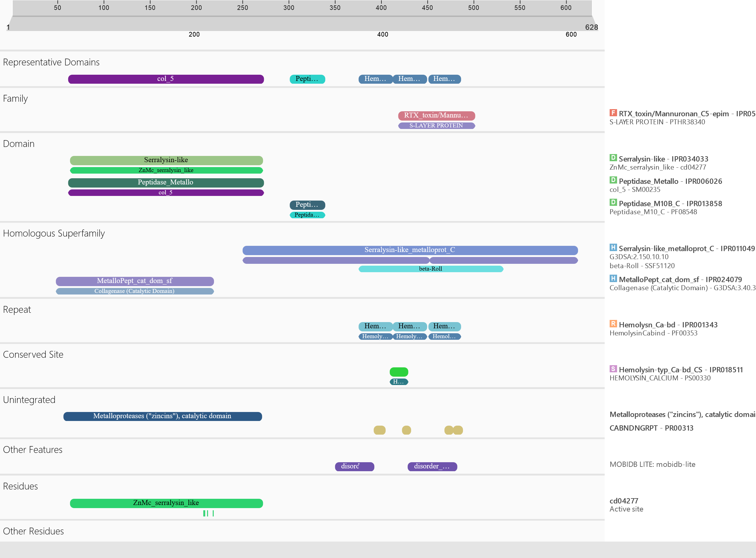Select the Peptida… cyan domain bar

(x=307, y=215)
